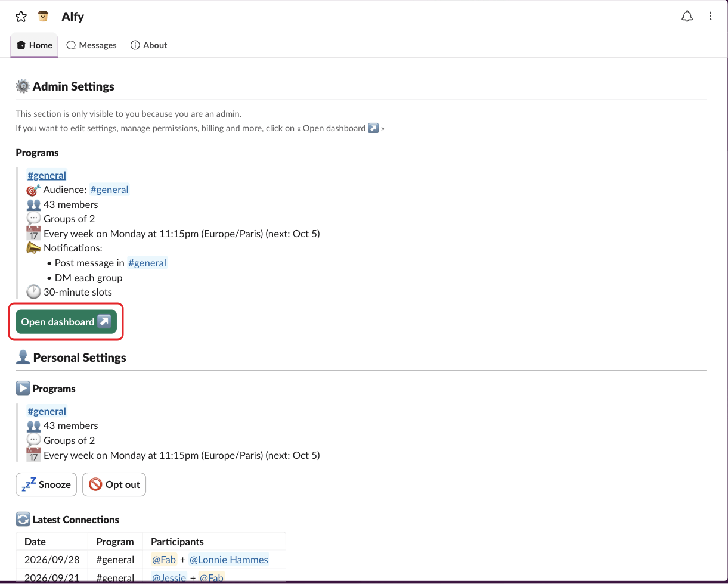The height and width of the screenshot is (584, 728).
Task: Click @Fab in the 2026/09/28 row
Action: tap(164, 560)
